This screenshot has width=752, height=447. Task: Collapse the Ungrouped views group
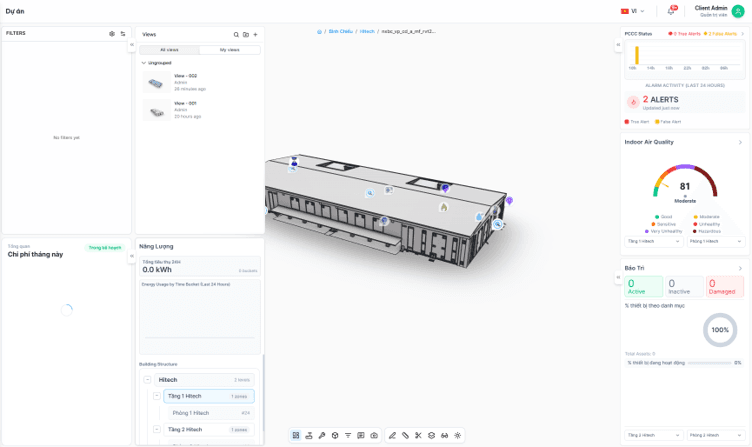click(x=143, y=63)
